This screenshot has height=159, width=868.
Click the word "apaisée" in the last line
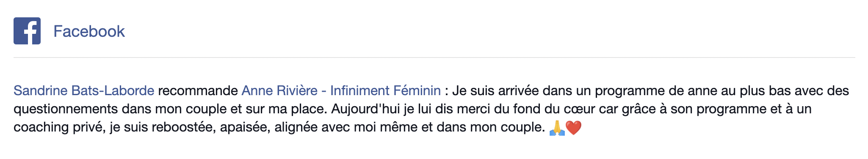click(245, 127)
